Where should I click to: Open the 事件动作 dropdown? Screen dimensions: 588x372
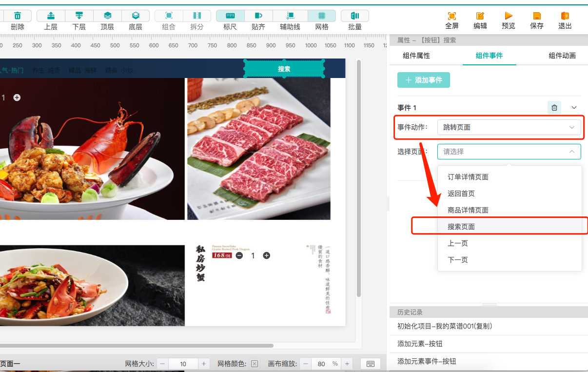click(509, 127)
